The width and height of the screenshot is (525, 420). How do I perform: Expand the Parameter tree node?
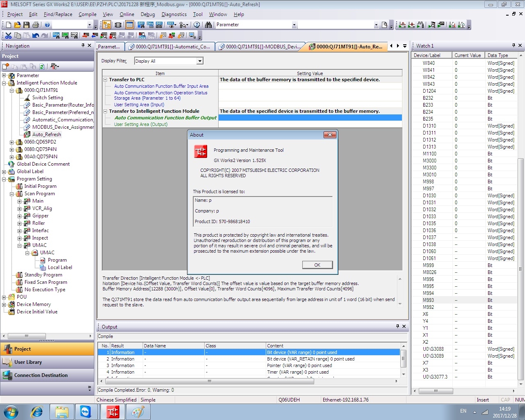tap(4, 75)
